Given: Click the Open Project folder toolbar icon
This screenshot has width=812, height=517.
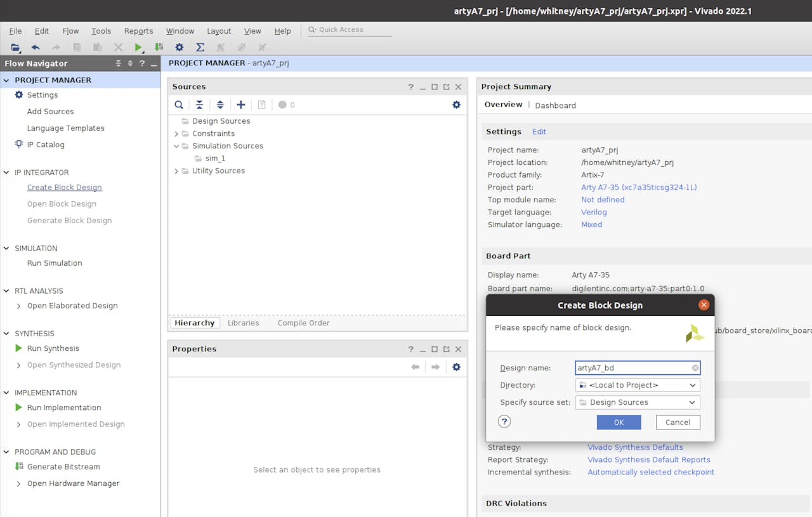Looking at the screenshot, I should pos(15,48).
